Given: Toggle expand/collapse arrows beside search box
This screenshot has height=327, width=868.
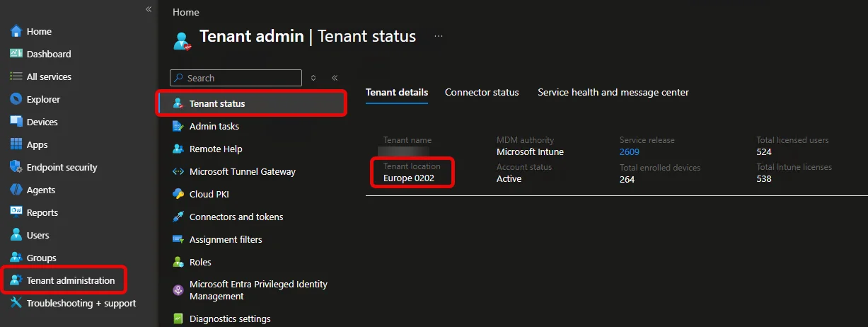Looking at the screenshot, I should click(313, 78).
